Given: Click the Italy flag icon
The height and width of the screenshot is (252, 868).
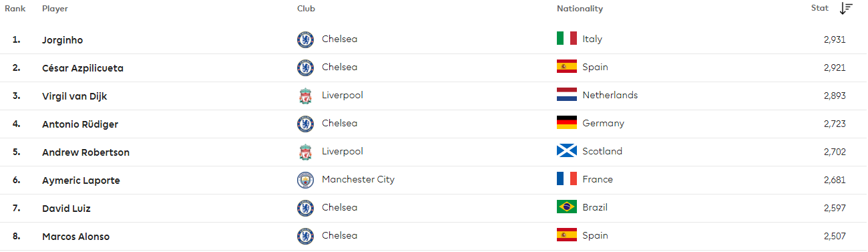Looking at the screenshot, I should [567, 39].
